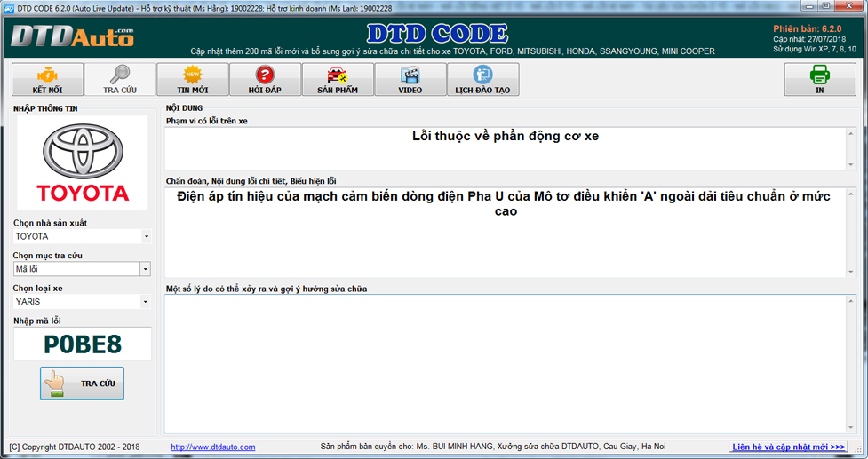Click the 'Sử dụng Win XP, 7, 8, 10' text

point(815,49)
